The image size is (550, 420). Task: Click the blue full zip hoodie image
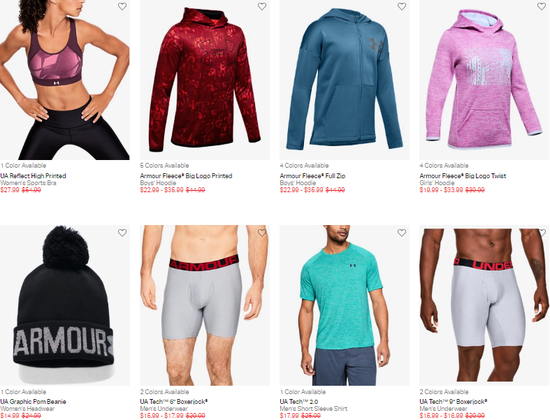tap(344, 80)
